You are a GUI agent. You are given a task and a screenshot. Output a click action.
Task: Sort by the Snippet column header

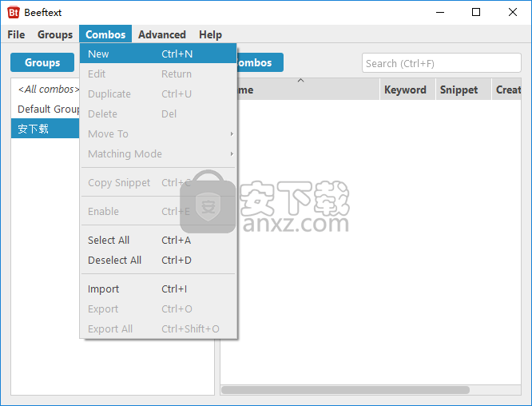[459, 90]
